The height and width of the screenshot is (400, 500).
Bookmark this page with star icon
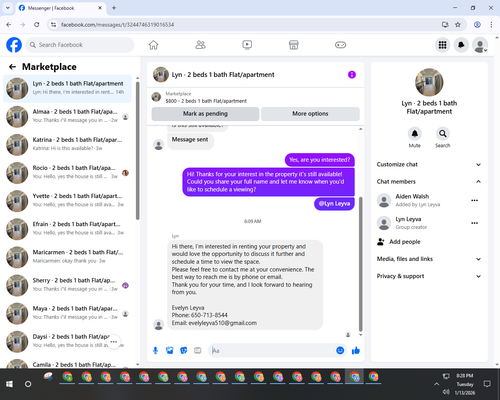point(458,24)
